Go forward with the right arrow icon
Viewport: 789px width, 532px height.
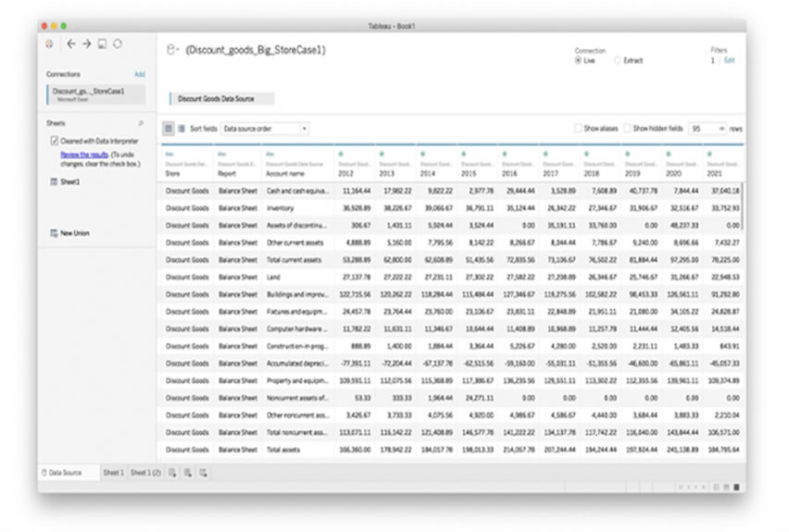click(86, 43)
